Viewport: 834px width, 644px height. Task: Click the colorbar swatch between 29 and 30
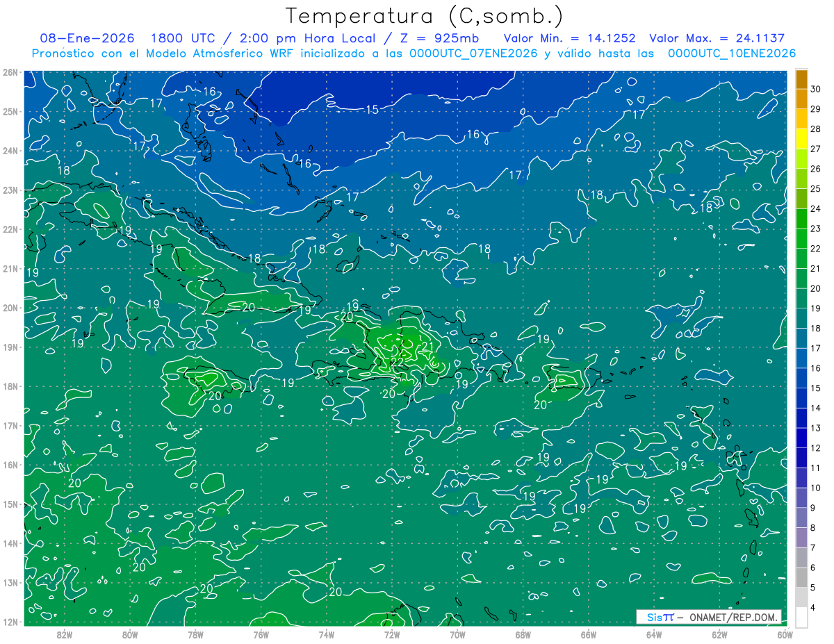tap(801, 99)
